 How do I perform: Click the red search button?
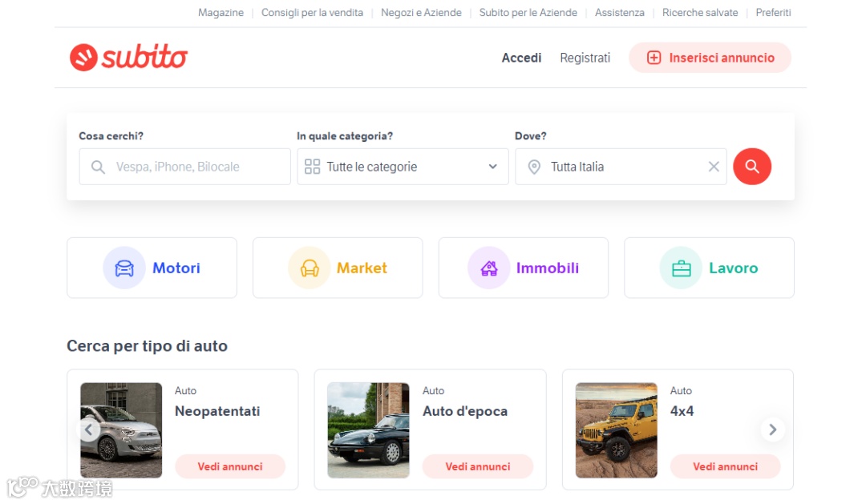[751, 166]
